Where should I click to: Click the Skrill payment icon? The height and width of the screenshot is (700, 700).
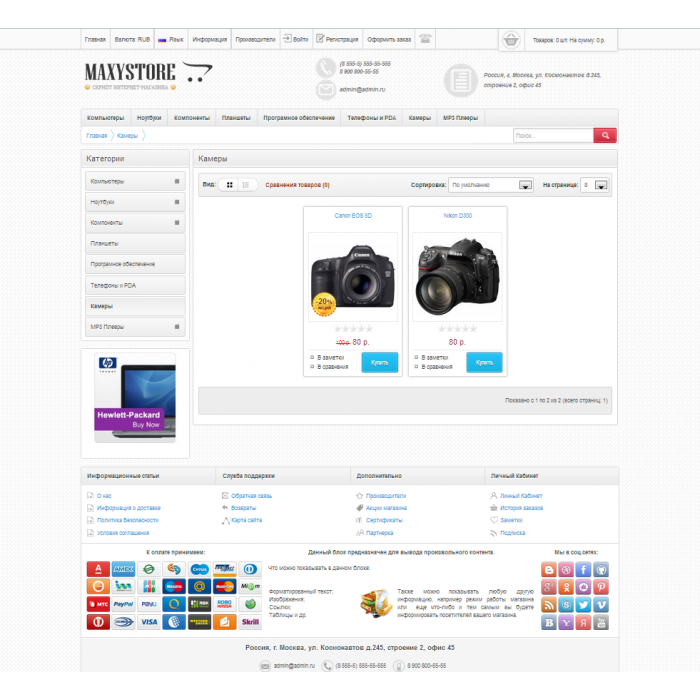coord(250,622)
